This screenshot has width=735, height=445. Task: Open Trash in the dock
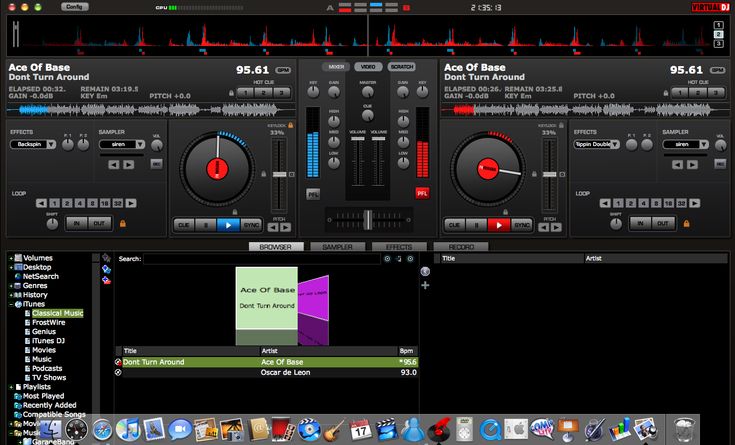(x=684, y=430)
